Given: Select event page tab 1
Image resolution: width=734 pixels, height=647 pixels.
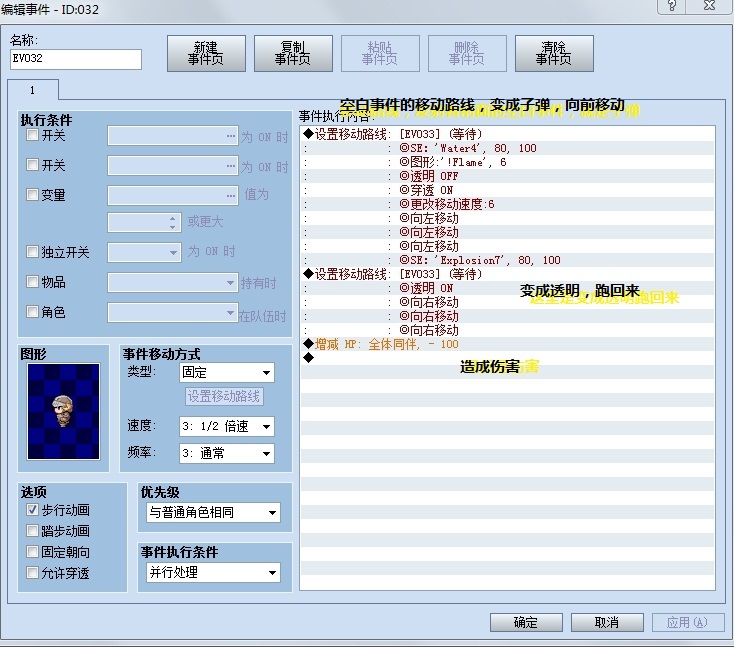Looking at the screenshot, I should pyautogui.click(x=33, y=90).
